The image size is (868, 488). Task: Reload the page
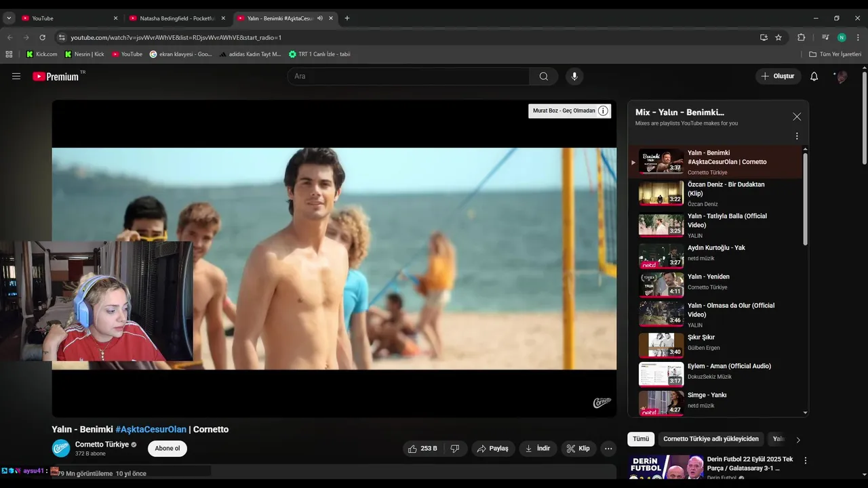[42, 37]
